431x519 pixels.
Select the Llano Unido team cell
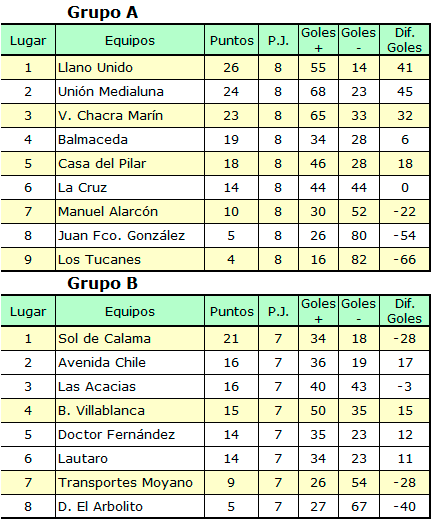coord(130,68)
